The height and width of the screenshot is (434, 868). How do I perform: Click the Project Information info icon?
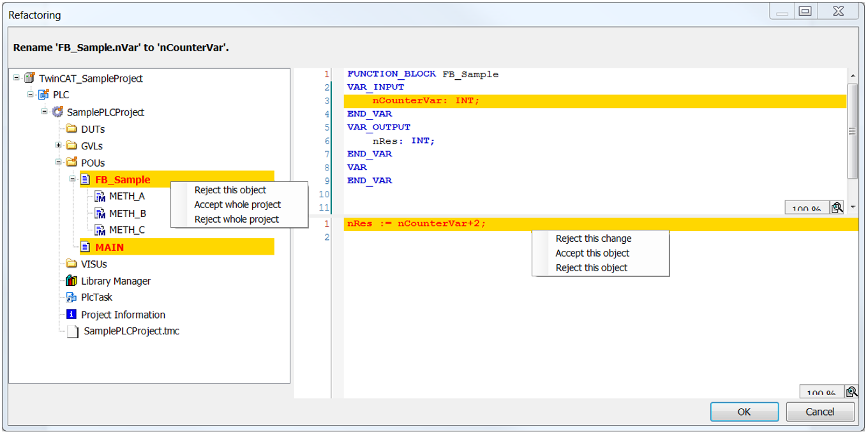tap(71, 315)
